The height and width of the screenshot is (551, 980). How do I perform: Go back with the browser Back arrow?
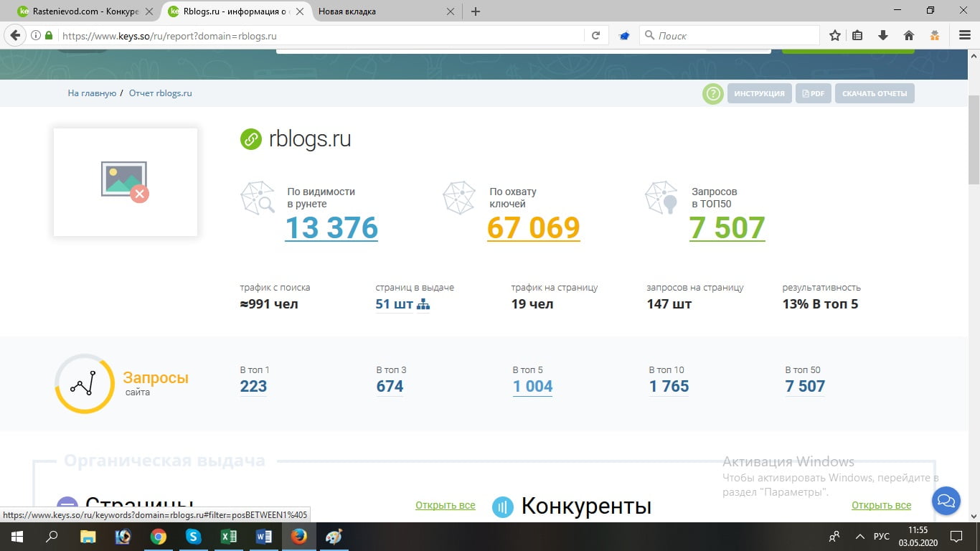pos(15,35)
